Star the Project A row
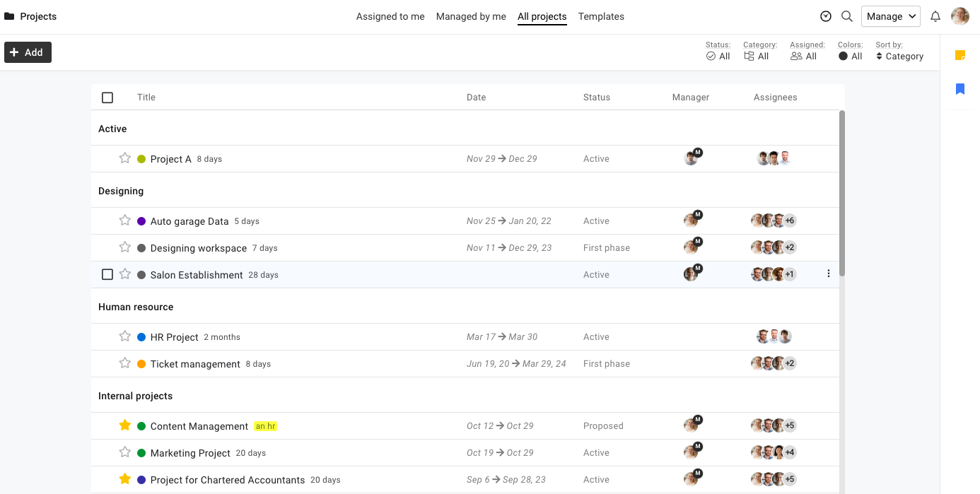Viewport: 980px width, 494px height. click(x=125, y=158)
